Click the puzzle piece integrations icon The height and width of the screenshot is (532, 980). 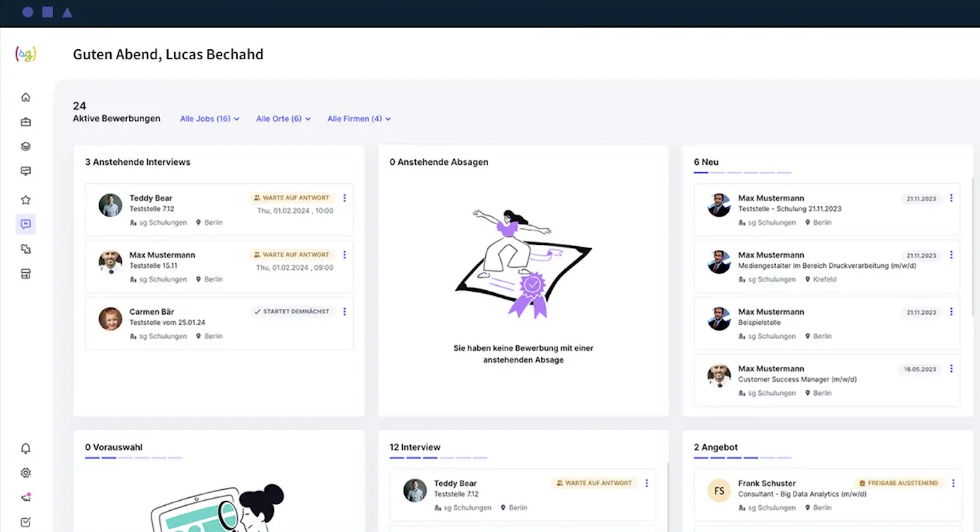[x=26, y=249]
